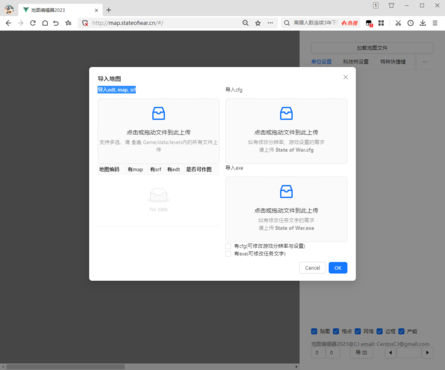Select the 地图编辑器2023 browser tab
445x370 pixels.
point(60,10)
